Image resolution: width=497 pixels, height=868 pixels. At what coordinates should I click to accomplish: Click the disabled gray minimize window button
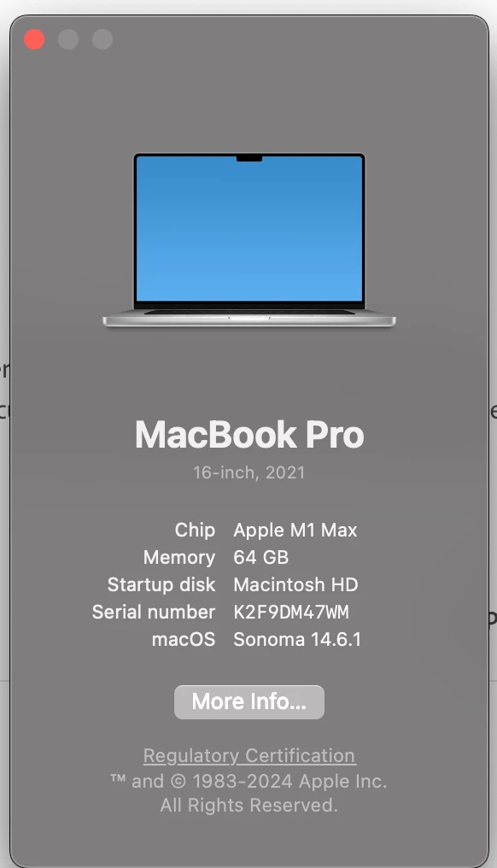tap(68, 39)
